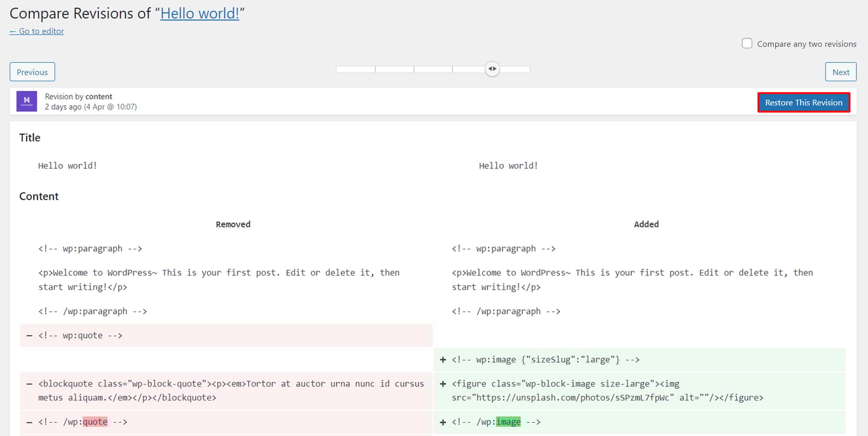Click the highlighted word "quote" in removed text
The width and height of the screenshot is (868, 436).
[x=95, y=421]
